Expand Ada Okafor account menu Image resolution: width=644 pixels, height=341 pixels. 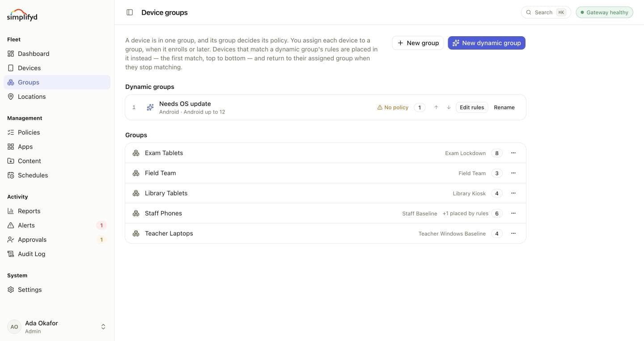(57, 327)
